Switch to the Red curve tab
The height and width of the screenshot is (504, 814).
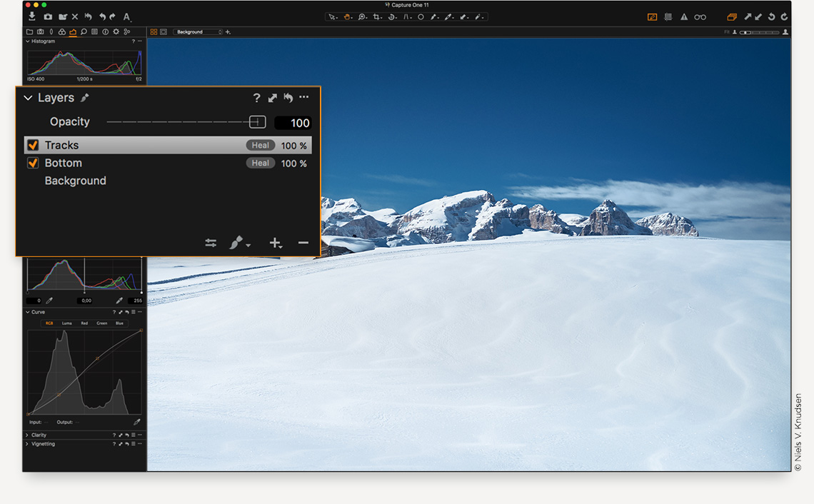click(x=84, y=323)
